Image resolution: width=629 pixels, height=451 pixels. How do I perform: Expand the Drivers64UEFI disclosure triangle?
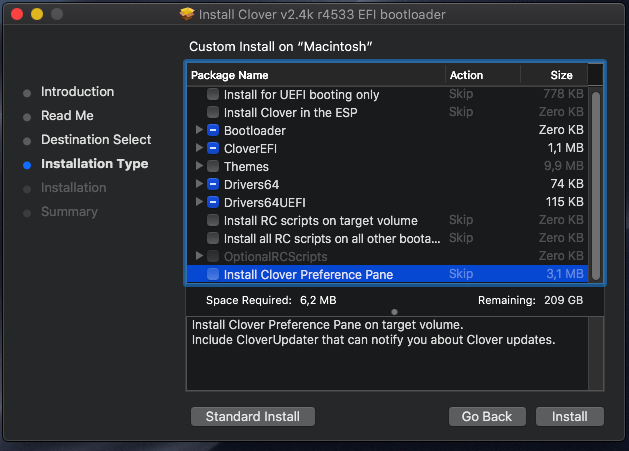point(199,201)
